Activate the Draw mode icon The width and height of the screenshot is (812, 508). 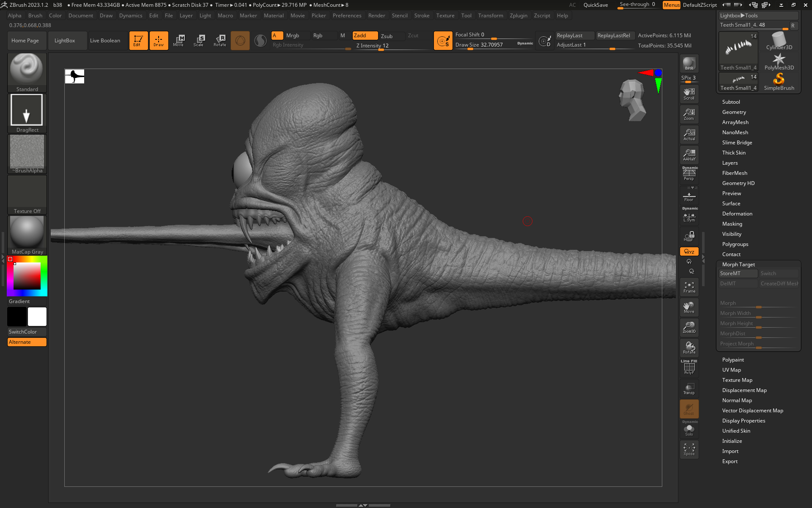159,41
